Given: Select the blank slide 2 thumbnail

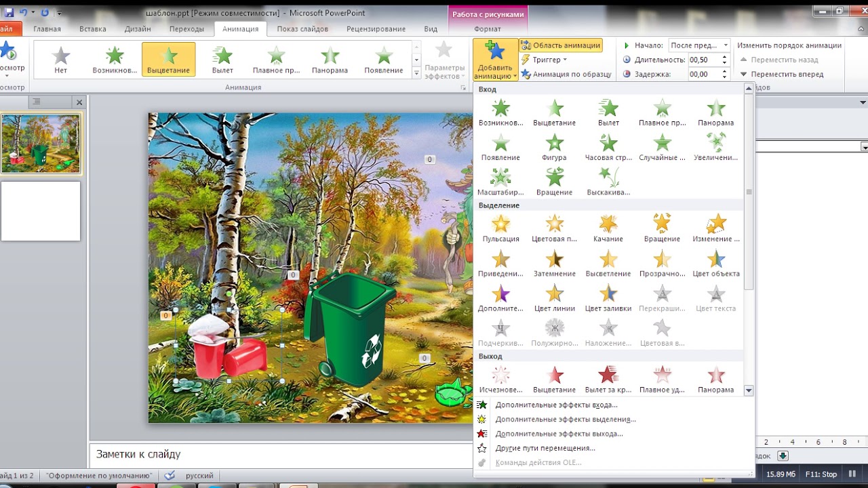Looking at the screenshot, I should pos(41,211).
